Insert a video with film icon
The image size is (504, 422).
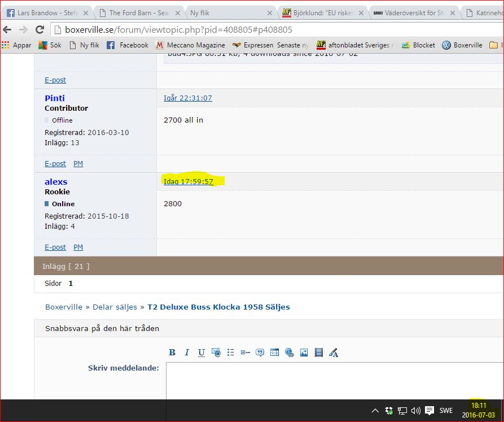(319, 353)
